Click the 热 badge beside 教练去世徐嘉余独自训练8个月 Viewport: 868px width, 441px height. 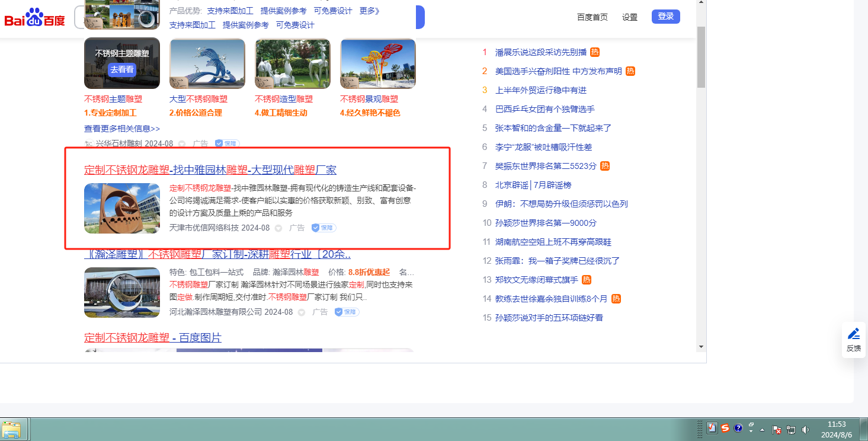point(616,299)
